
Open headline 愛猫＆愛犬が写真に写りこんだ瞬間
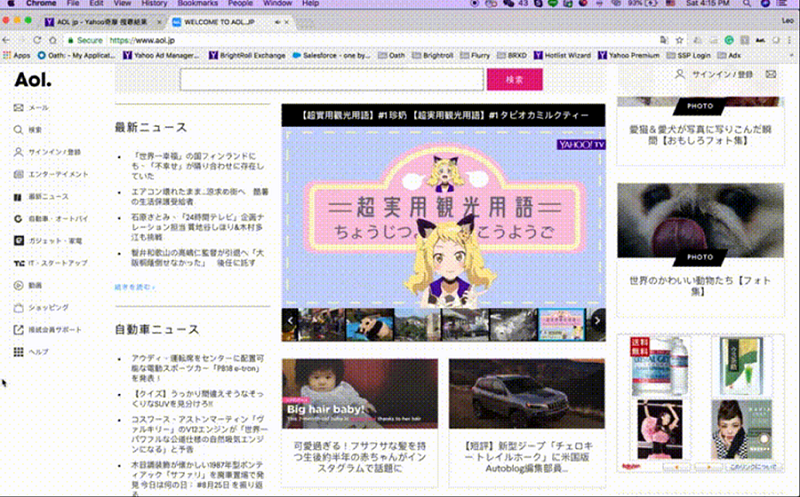(699, 135)
